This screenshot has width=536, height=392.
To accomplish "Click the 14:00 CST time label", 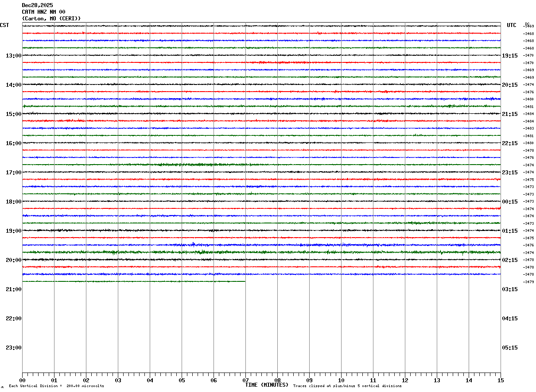I will tap(13, 85).
